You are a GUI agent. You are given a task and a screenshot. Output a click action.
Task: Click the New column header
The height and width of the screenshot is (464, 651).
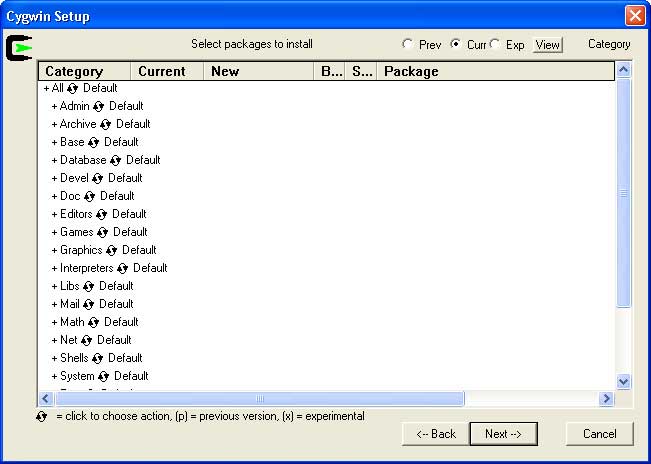click(x=259, y=71)
